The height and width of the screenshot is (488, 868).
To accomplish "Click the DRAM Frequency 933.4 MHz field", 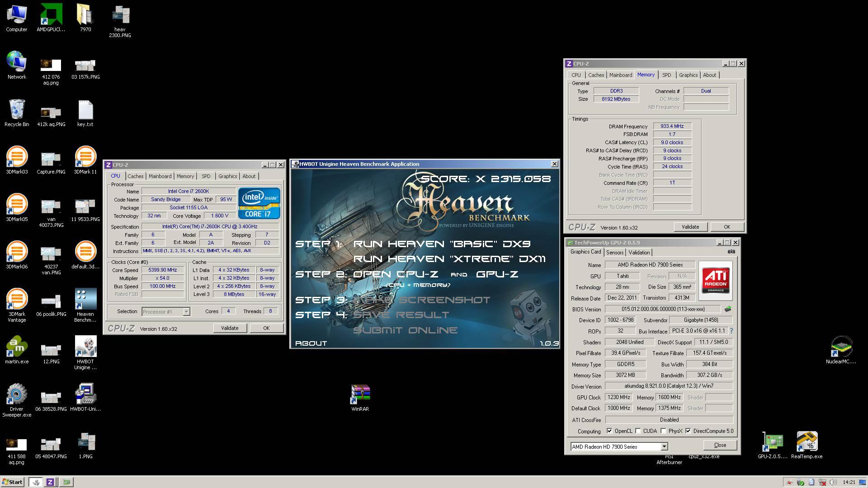I will tap(672, 126).
